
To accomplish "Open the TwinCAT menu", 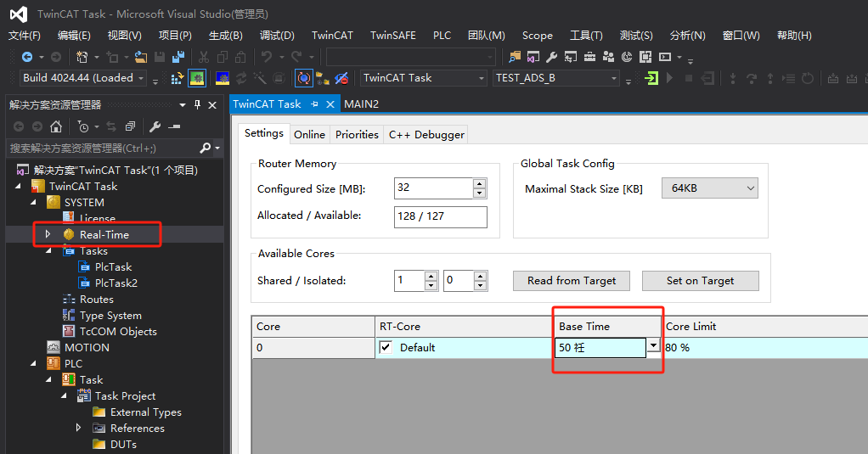I will click(332, 36).
